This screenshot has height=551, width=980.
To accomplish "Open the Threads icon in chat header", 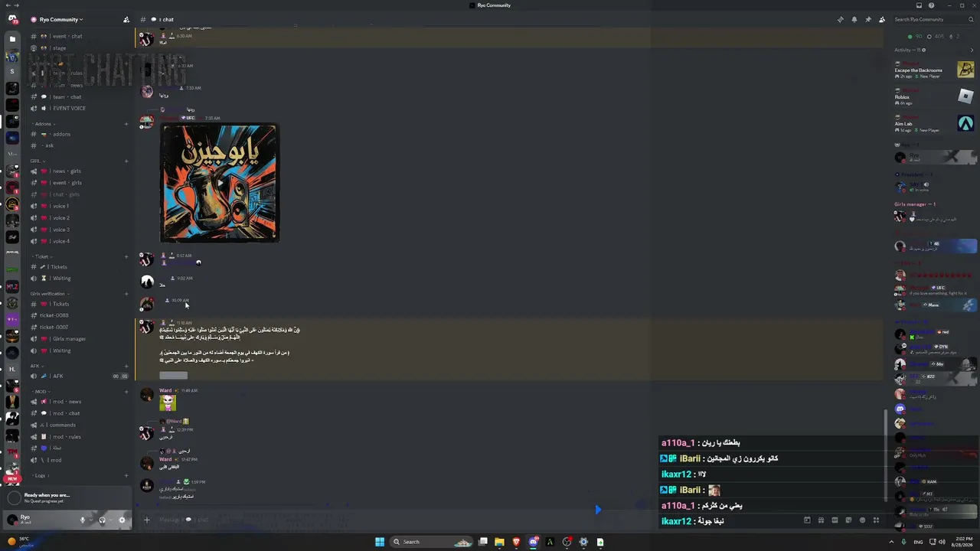I will point(841,19).
